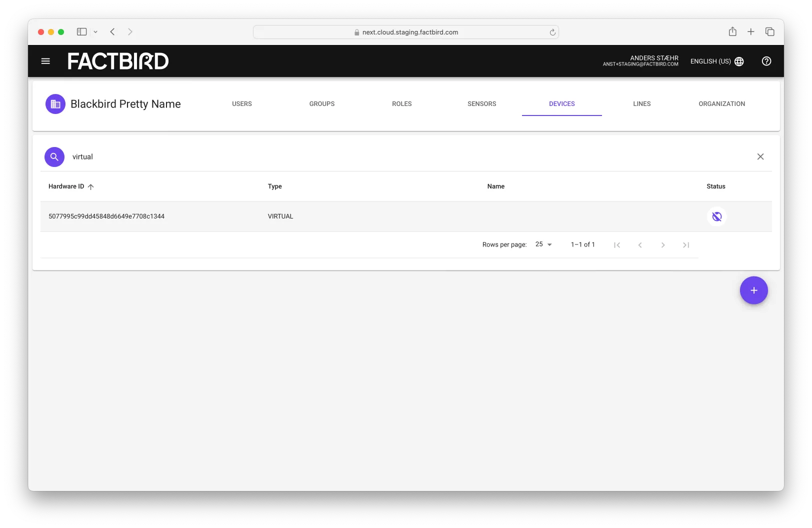
Task: Select hardware ID 5077995c99dd45848d6649e7708c1344
Action: pyautogui.click(x=106, y=216)
